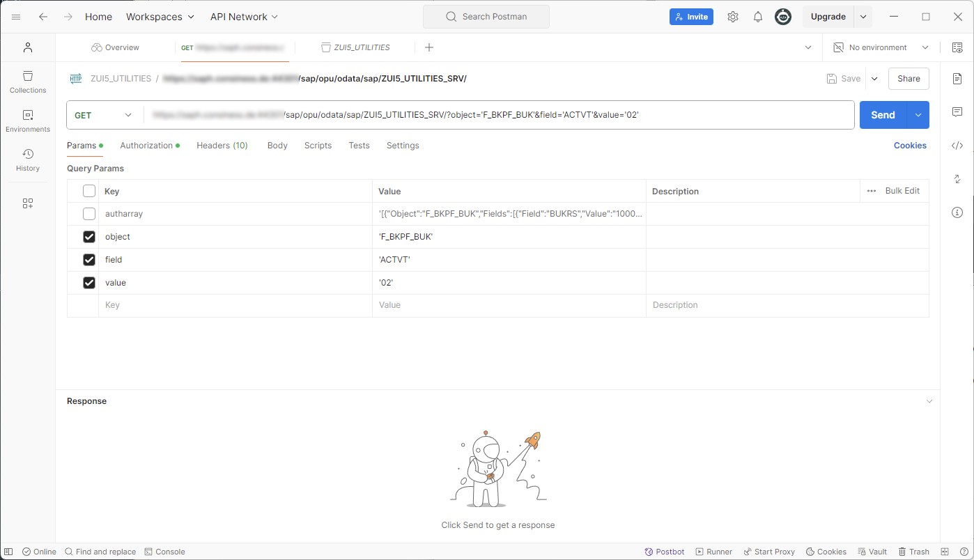Expand the tabs list chevron
Image resolution: width=974 pixels, height=560 pixels.
808,47
